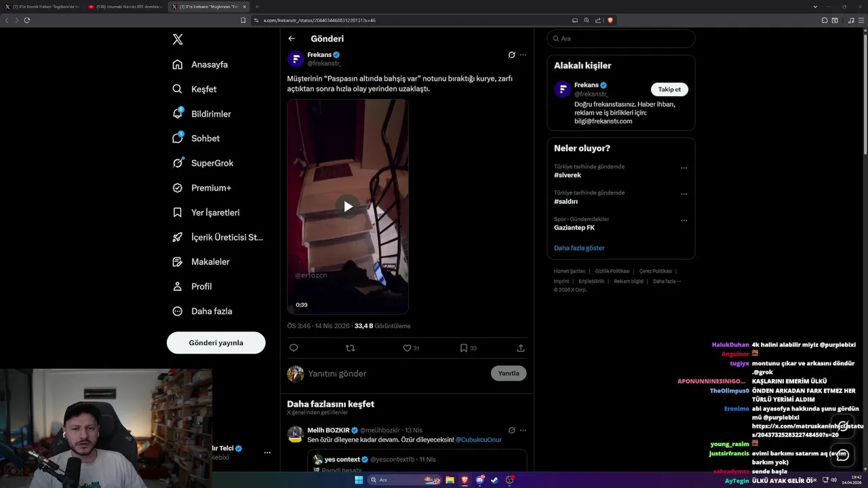The width and height of the screenshot is (868, 488).
Task: Open #siverek trending topic
Action: click(x=568, y=175)
